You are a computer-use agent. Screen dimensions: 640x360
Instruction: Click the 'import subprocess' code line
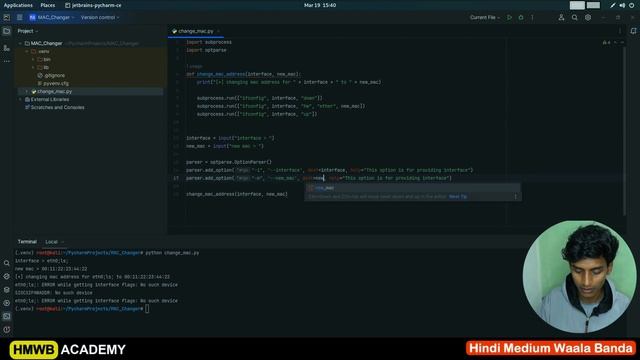click(209, 42)
